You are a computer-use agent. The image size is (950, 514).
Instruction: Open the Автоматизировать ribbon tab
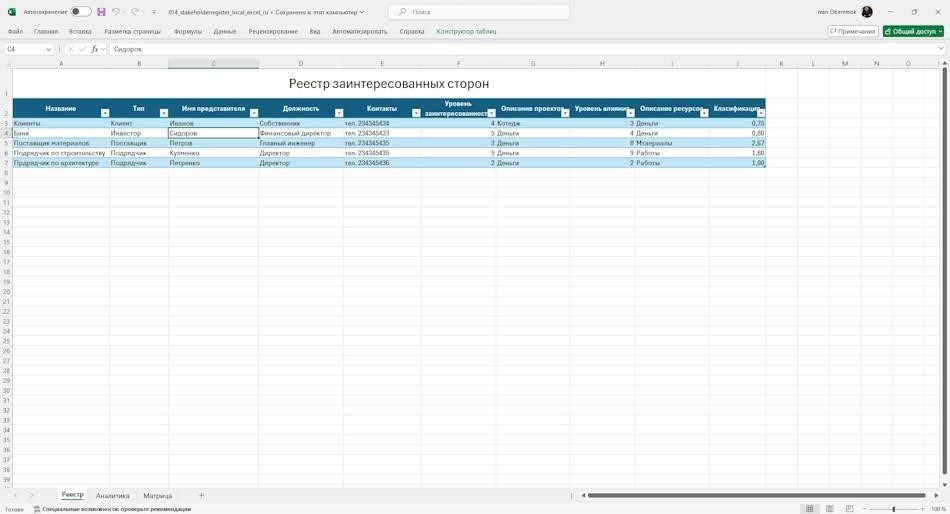[359, 31]
